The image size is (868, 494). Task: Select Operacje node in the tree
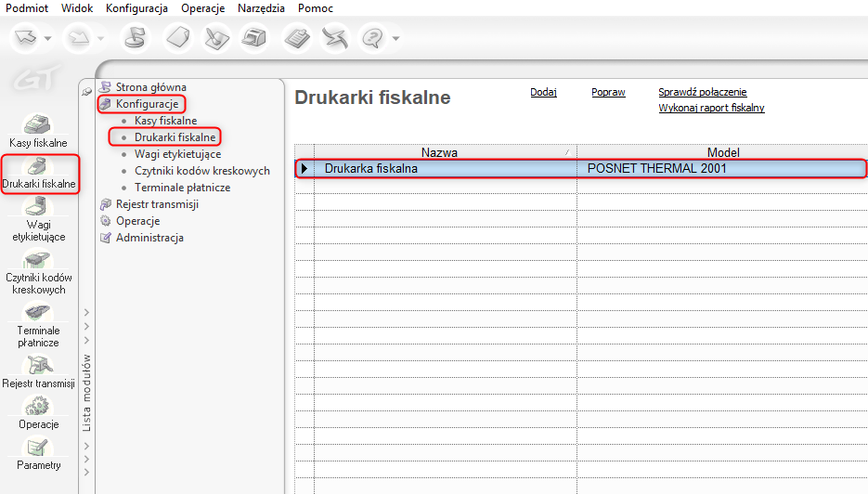coord(137,220)
